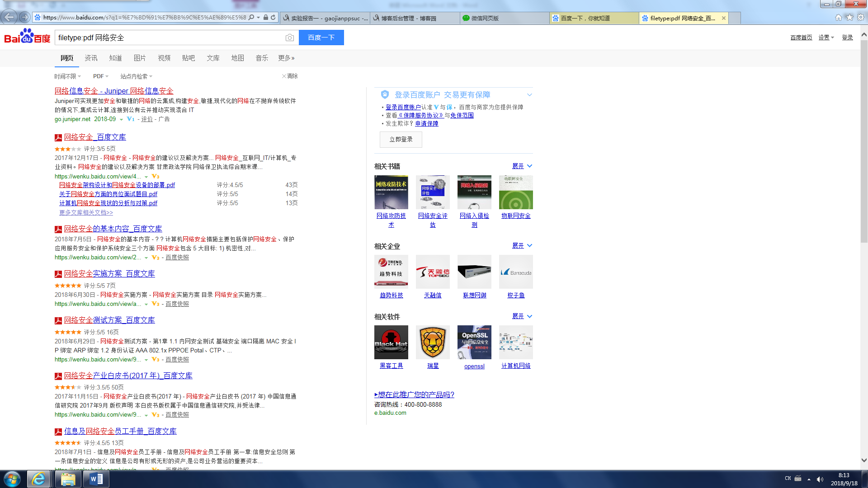Image resolution: width=868 pixels, height=488 pixels.
Task: Click the favorites star icon
Action: tap(849, 18)
